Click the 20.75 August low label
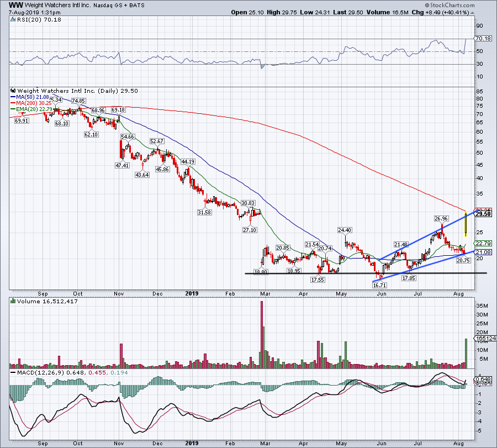 463,260
